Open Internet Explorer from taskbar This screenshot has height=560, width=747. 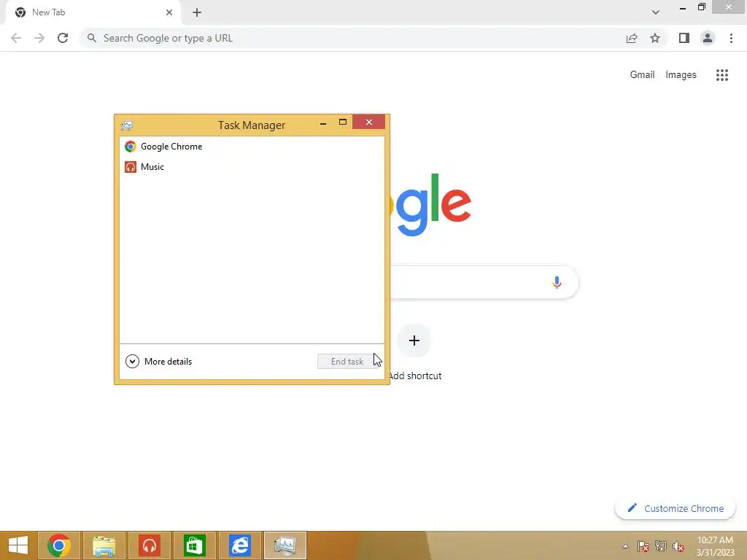(x=239, y=545)
